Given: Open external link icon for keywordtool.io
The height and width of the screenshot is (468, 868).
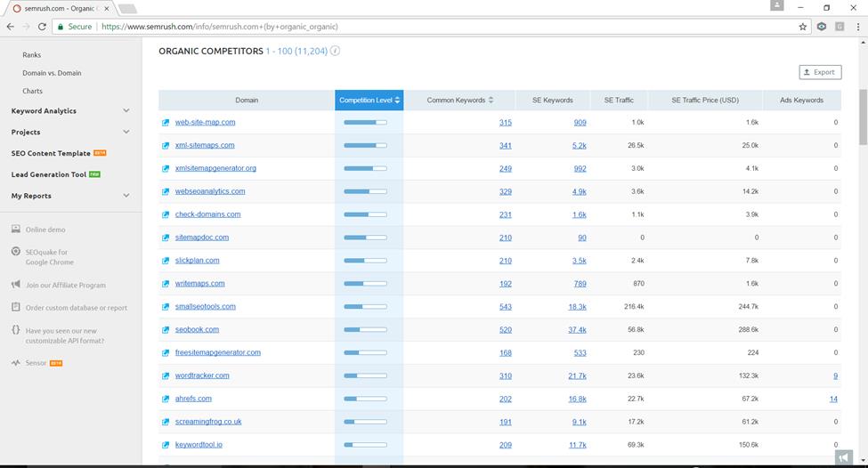Looking at the screenshot, I should click(166, 445).
